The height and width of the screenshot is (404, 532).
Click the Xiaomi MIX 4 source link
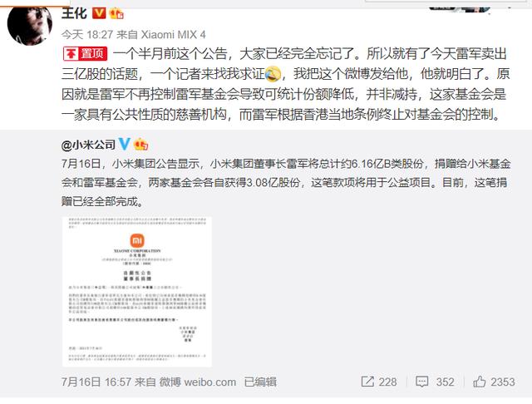[173, 35]
